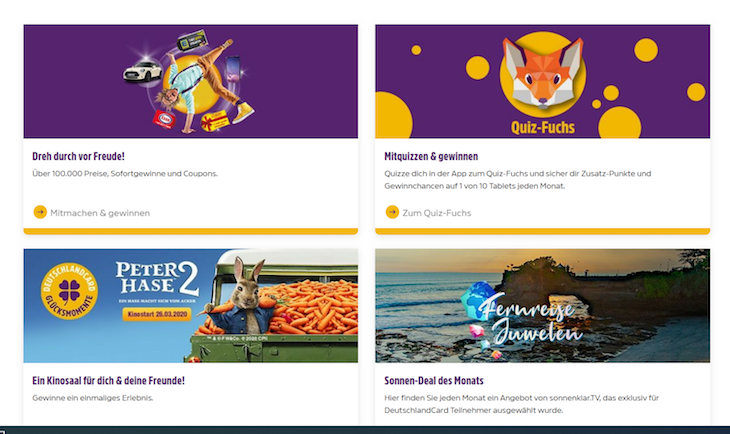Open the Sonnen-Deal des Monats heading
Image resolution: width=730 pixels, height=434 pixels.
(x=434, y=381)
